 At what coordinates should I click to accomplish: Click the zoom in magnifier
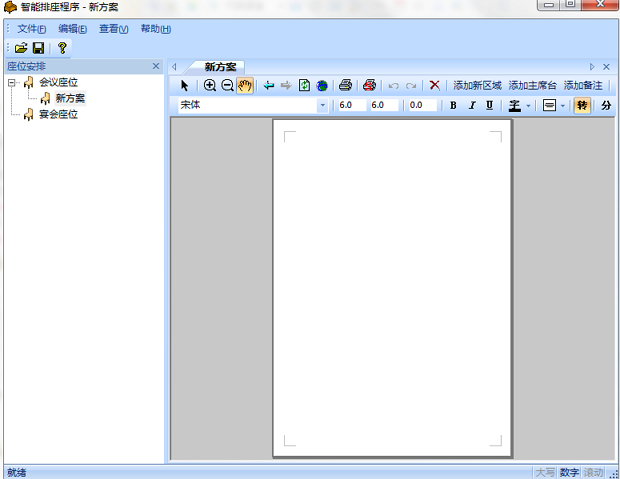click(x=210, y=85)
